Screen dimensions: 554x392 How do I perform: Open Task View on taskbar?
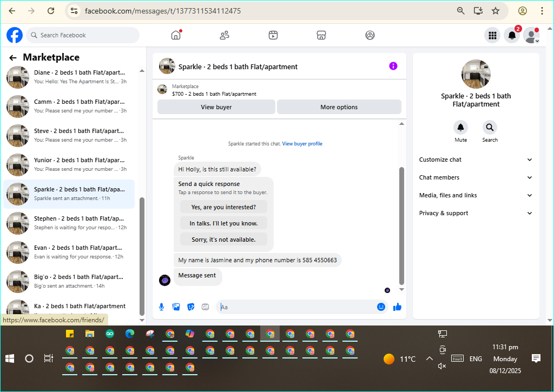click(48, 359)
